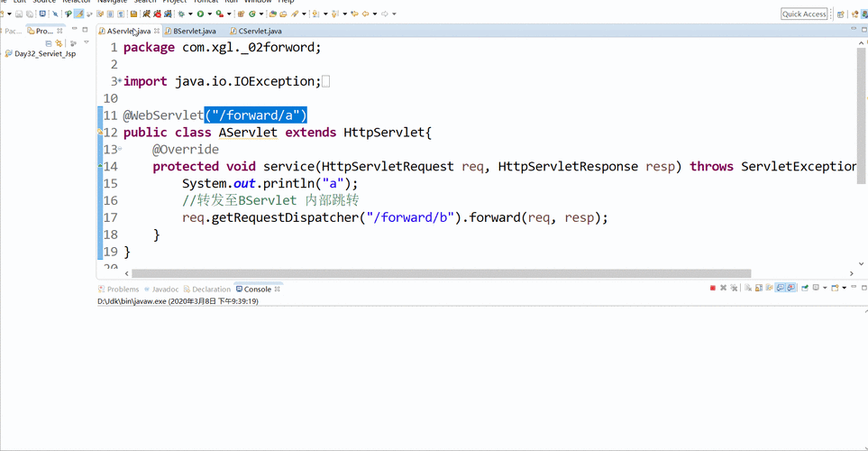Click Collapse All in Project Explorer
Viewport: 868px width, 451px height.
tap(49, 43)
